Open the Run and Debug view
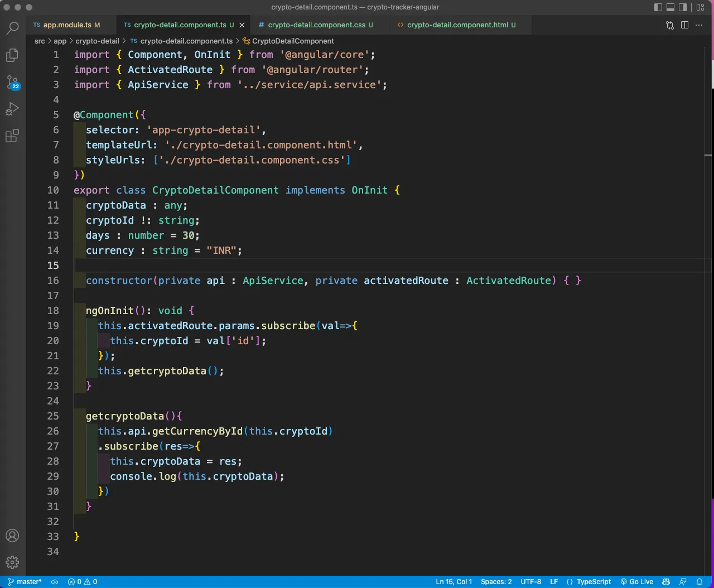 point(12,109)
